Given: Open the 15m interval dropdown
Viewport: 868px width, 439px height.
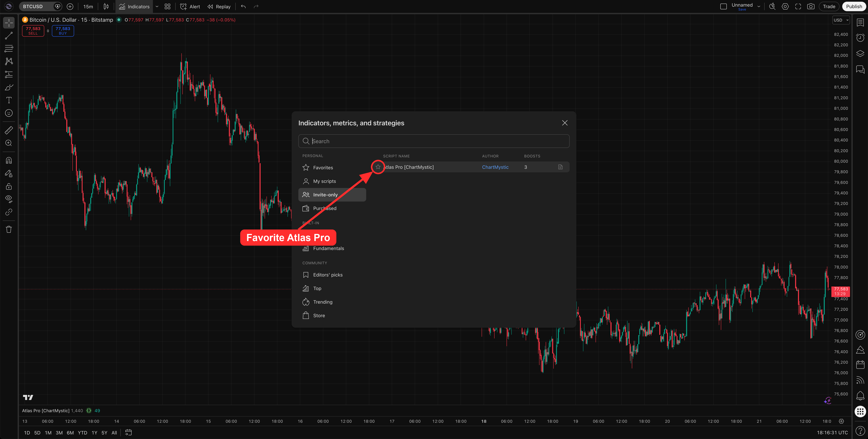Looking at the screenshot, I should [88, 6].
